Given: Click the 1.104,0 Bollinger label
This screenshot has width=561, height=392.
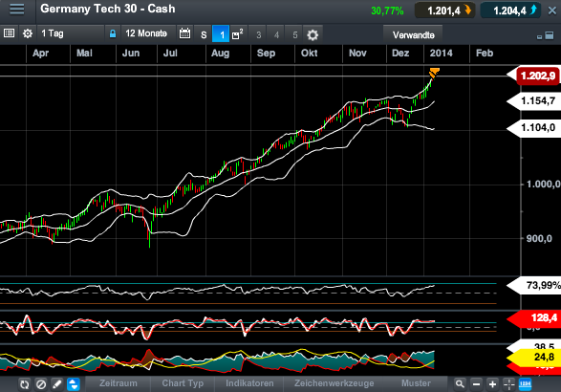Looking at the screenshot, I should point(534,128).
